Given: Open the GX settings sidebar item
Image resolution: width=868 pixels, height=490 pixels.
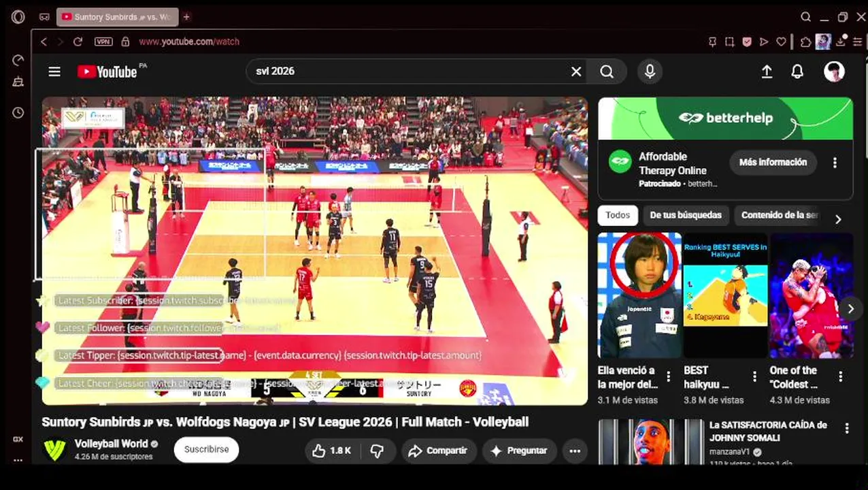Looking at the screenshot, I should (18, 440).
